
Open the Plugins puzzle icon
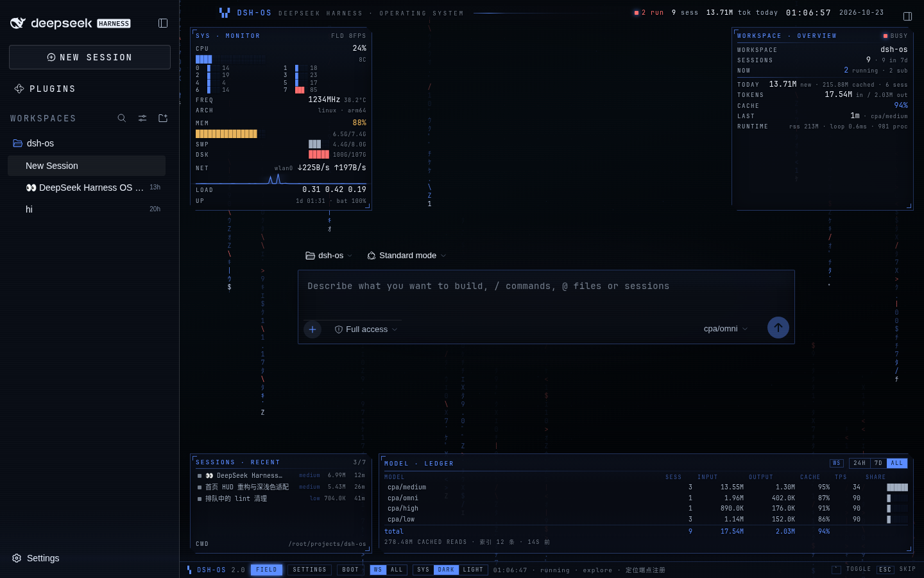point(19,89)
